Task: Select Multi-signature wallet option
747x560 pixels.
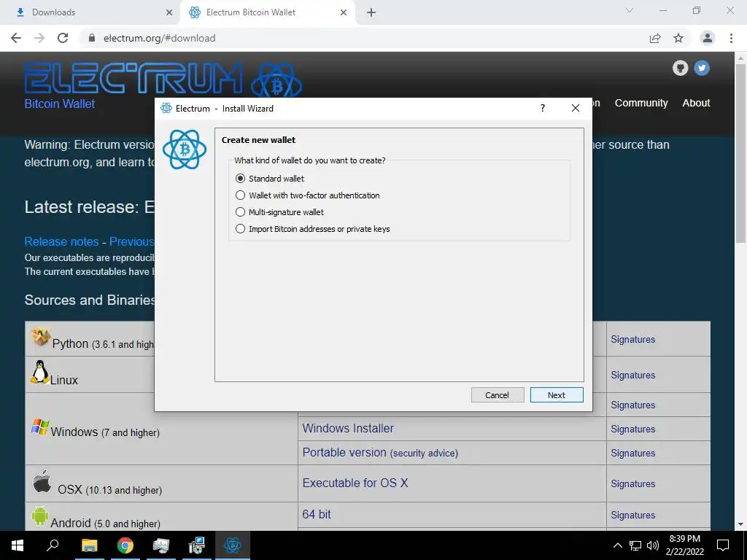Action: (279, 212)
